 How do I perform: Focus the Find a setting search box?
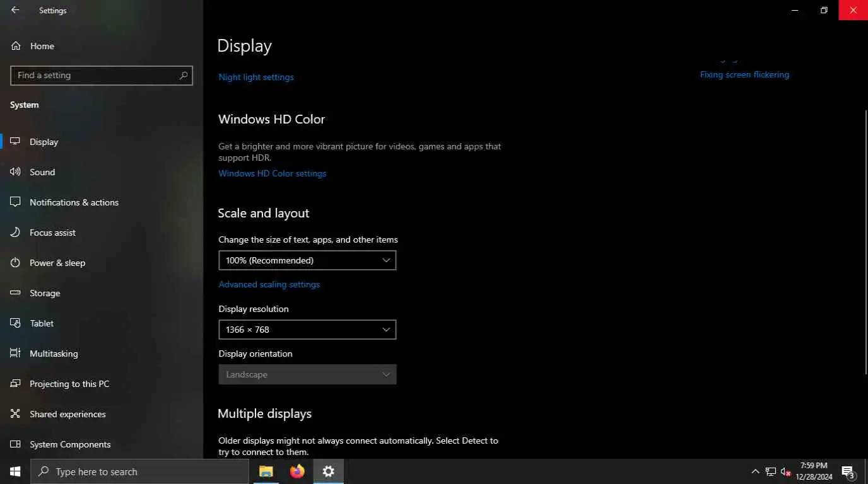pyautogui.click(x=102, y=75)
